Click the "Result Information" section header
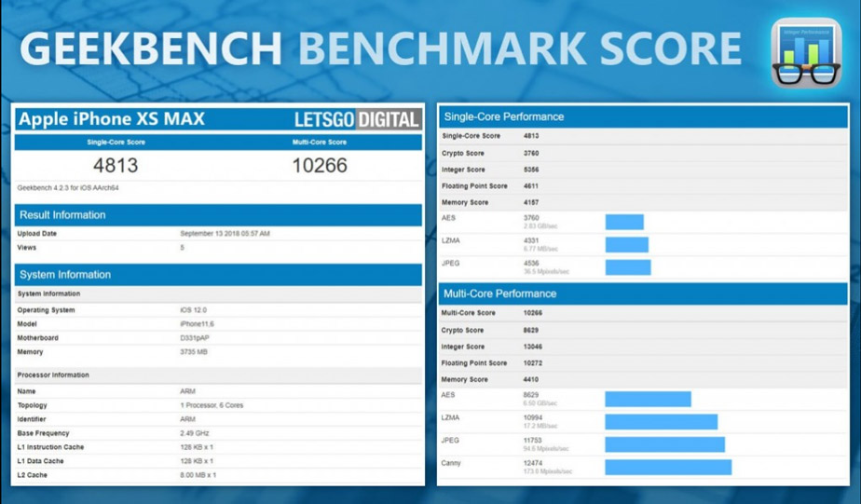Viewport: 861px width, 504px height. tap(218, 215)
